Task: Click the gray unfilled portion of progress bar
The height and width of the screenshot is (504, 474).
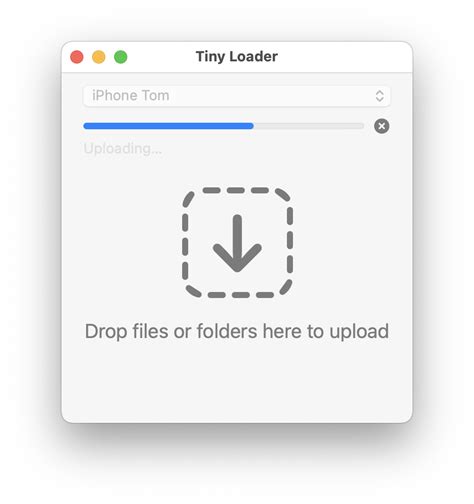Action: click(x=309, y=126)
